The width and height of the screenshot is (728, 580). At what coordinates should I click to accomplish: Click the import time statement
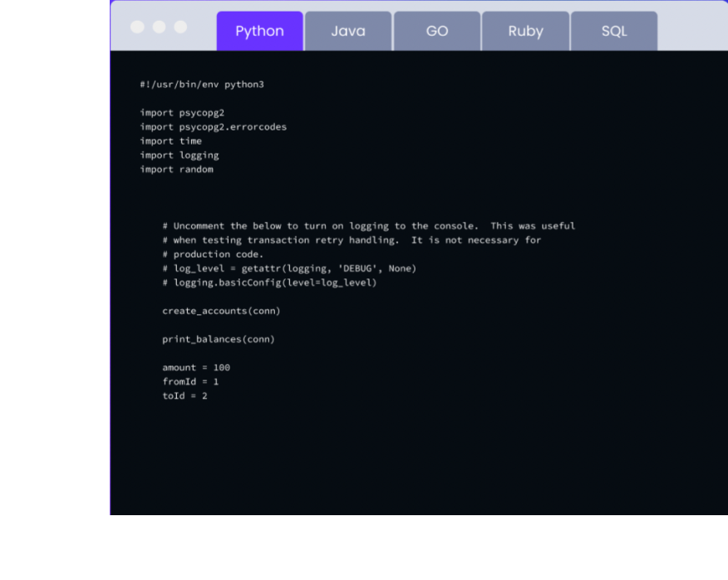pyautogui.click(x=170, y=141)
